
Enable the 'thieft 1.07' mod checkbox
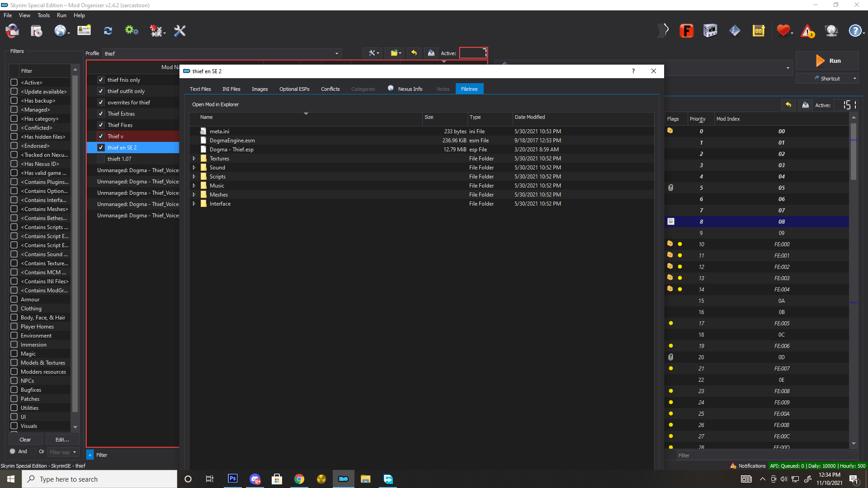pos(101,159)
